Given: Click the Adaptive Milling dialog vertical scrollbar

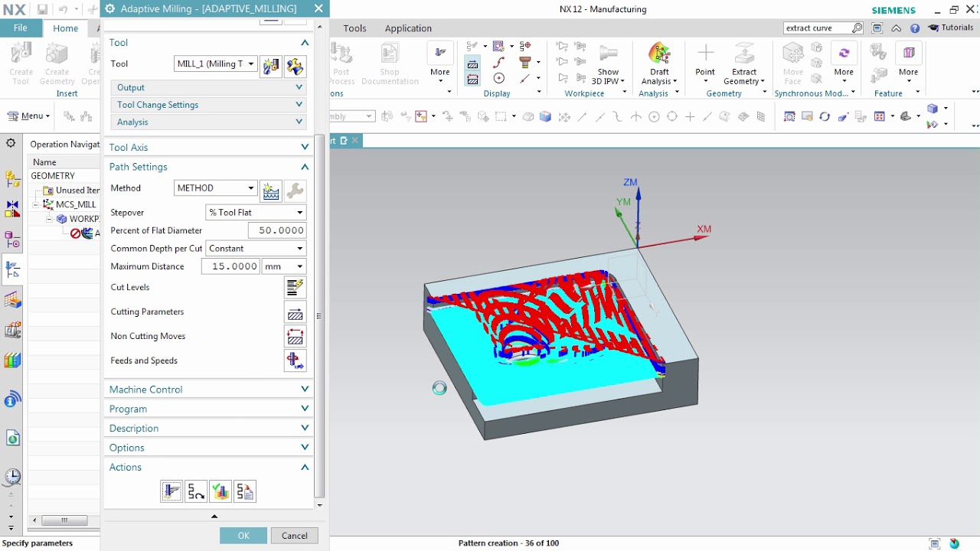Looking at the screenshot, I should tap(319, 315).
